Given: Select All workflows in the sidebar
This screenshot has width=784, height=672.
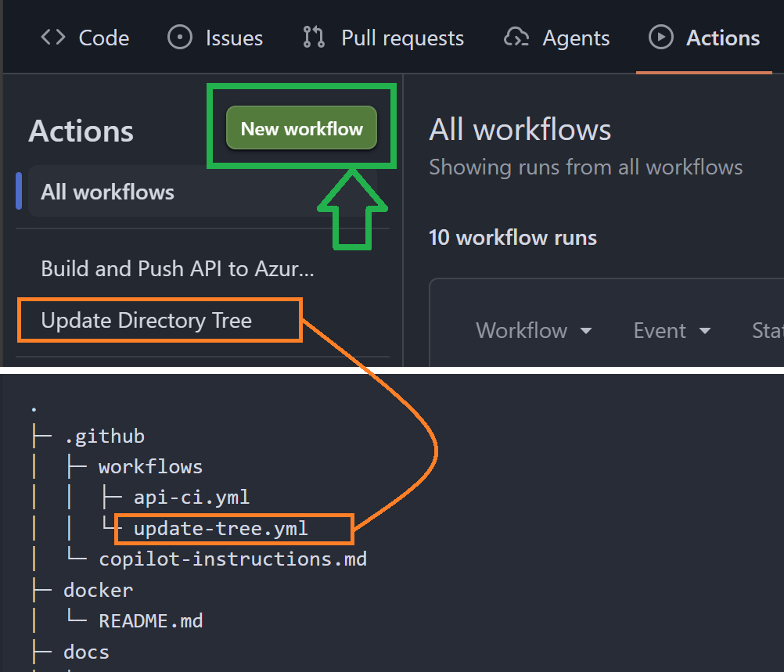Looking at the screenshot, I should pos(203,192).
